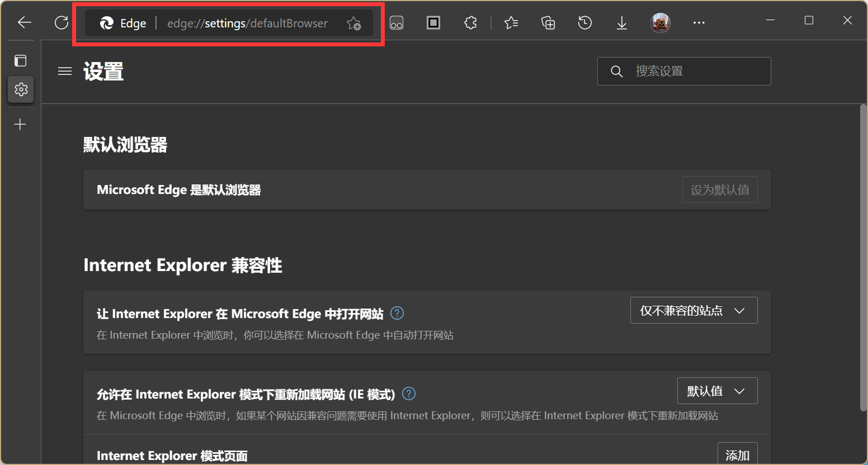Select the settings gear tab in sidebar
The image size is (868, 465).
(x=21, y=89)
